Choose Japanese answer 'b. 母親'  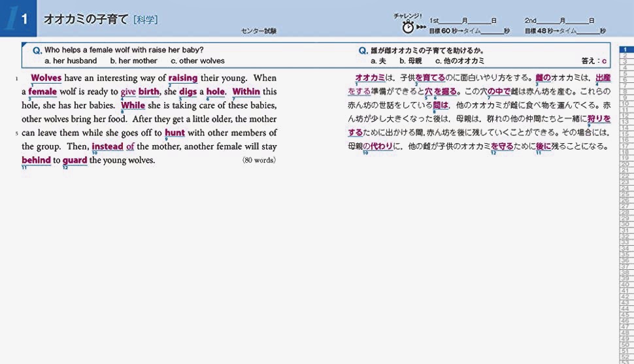[410, 61]
